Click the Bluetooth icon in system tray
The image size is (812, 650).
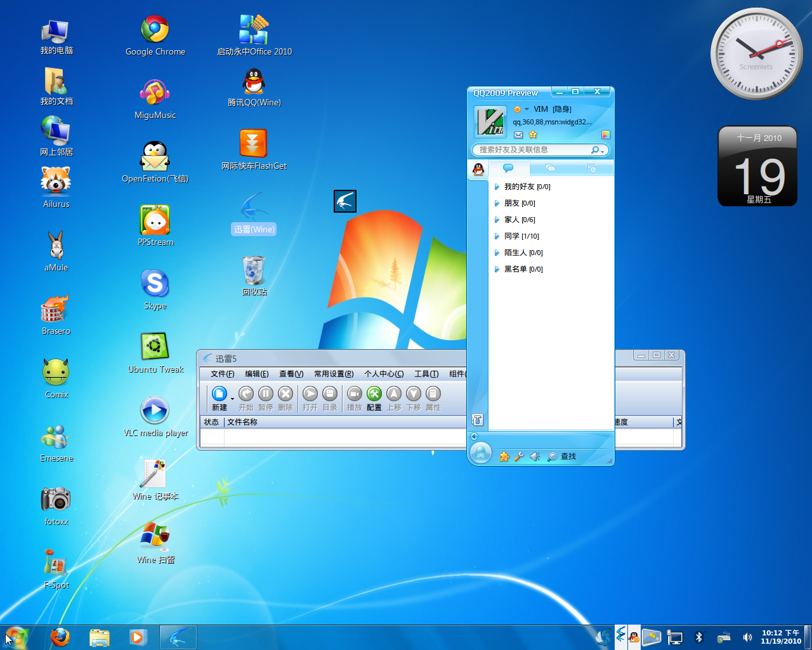click(698, 637)
